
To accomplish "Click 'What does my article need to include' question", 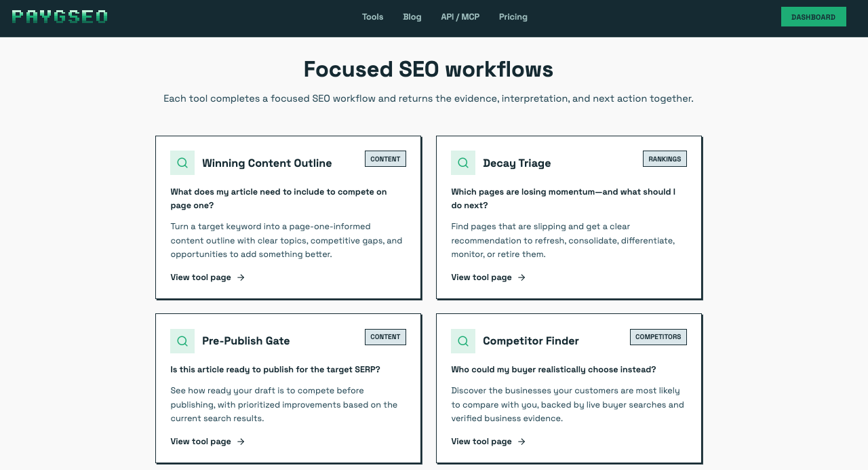I will [279, 199].
